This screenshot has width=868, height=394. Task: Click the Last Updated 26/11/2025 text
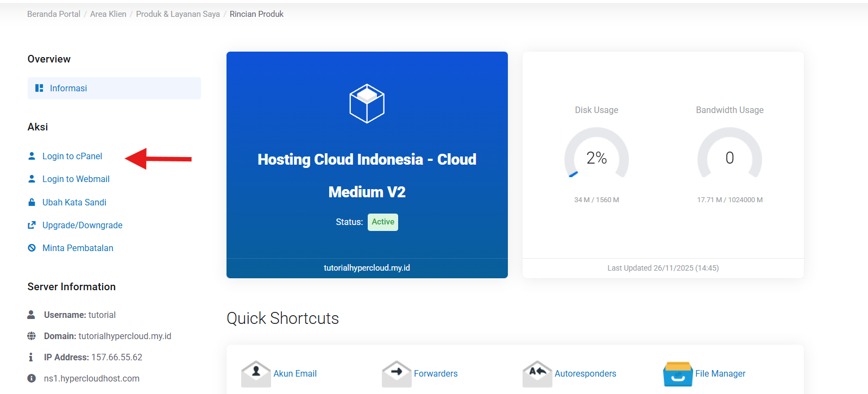(663, 268)
